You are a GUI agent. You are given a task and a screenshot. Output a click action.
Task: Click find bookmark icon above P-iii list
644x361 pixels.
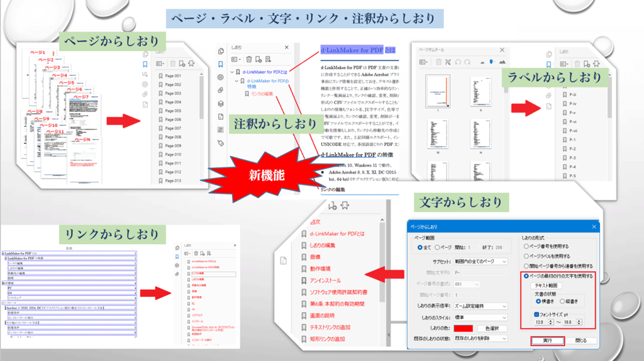[596, 64]
